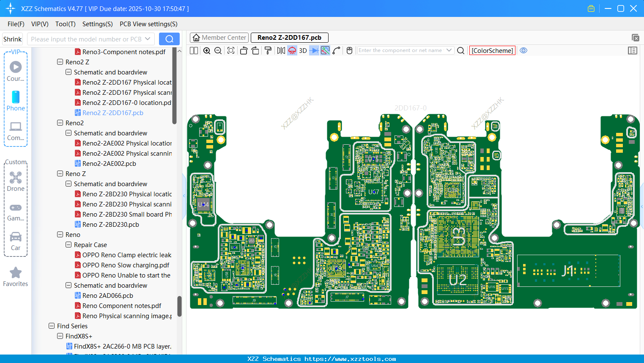Open OPPO Reno Slow charging.pdf
Screen dimensions: 644x363
[x=122, y=265]
